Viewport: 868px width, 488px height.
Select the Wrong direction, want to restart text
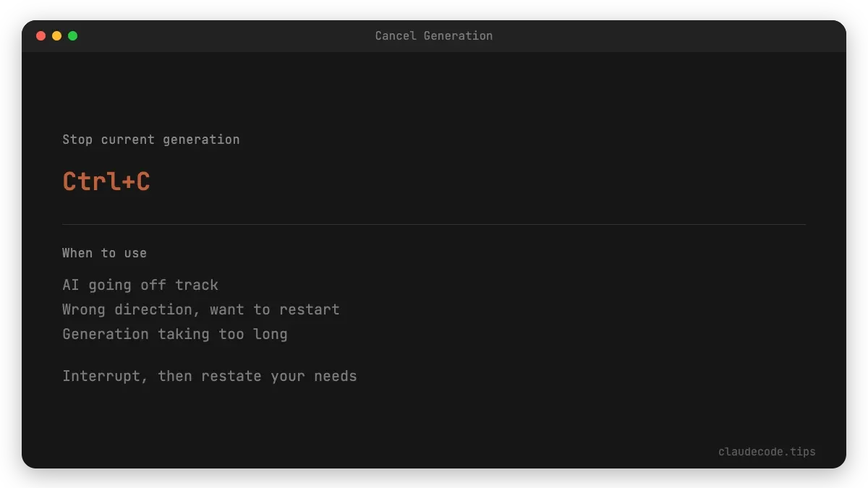coord(201,309)
